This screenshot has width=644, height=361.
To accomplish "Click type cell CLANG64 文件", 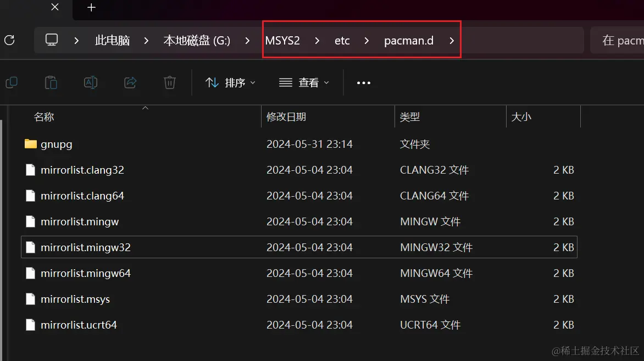I will click(x=434, y=196).
